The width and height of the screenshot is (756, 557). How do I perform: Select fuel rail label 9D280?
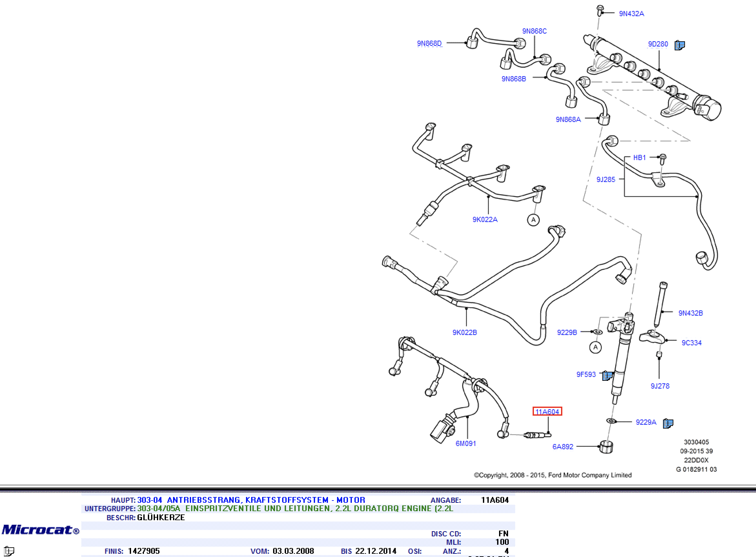658,44
